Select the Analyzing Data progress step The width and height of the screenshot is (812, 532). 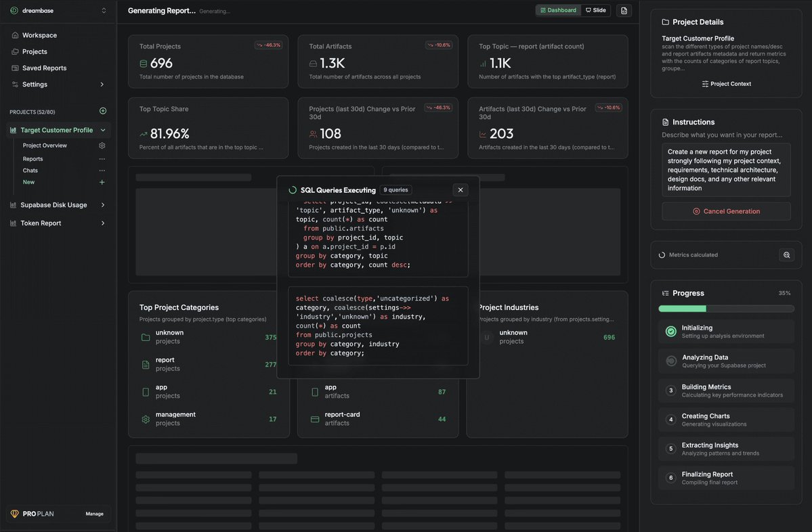[x=726, y=361]
